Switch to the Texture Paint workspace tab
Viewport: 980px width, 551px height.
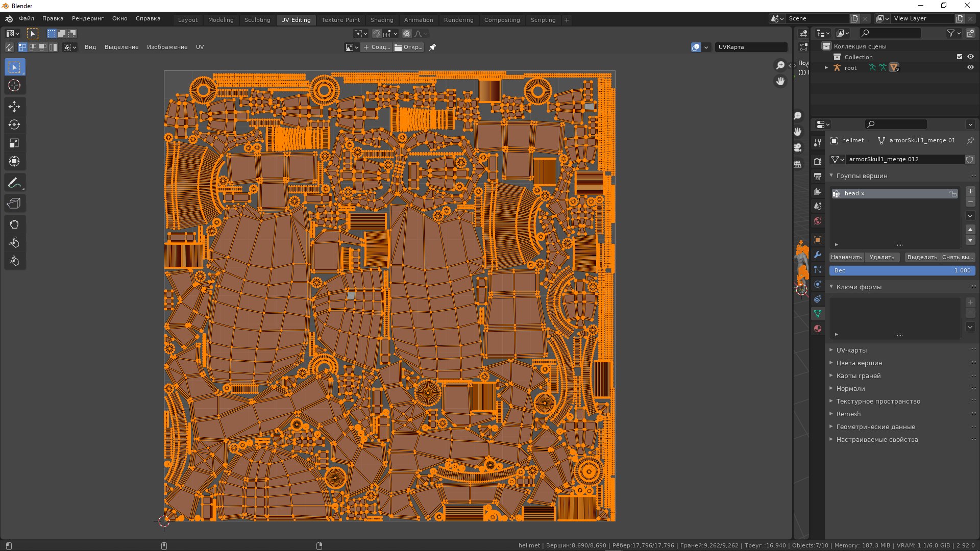pyautogui.click(x=340, y=20)
